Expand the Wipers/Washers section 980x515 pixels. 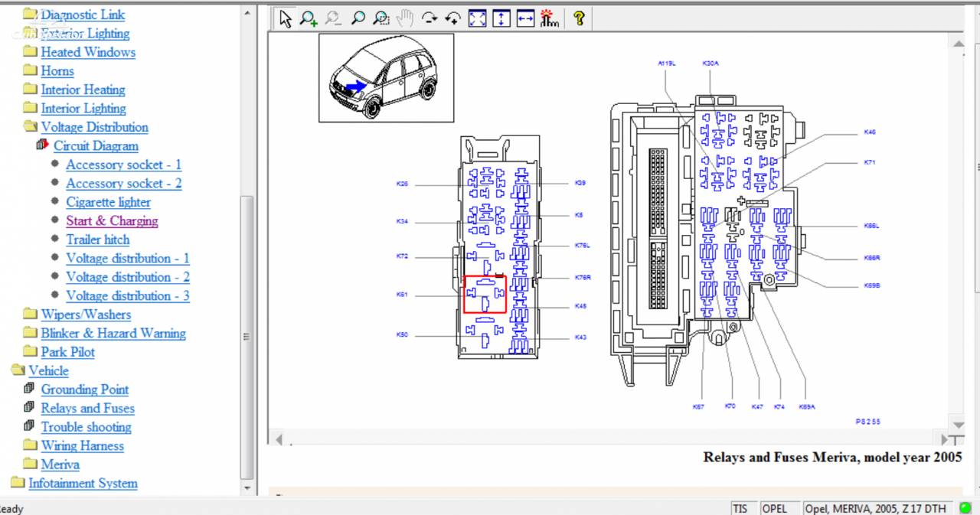click(x=86, y=315)
